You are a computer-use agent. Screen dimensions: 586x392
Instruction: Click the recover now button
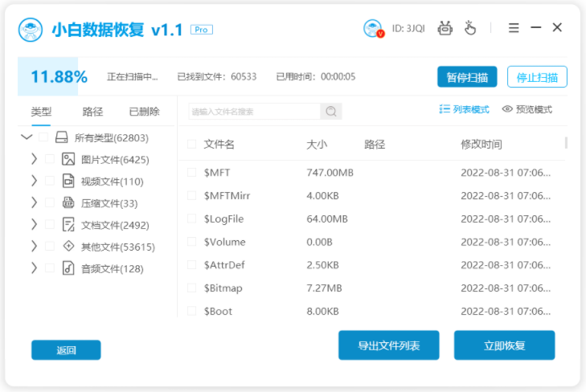(x=504, y=345)
